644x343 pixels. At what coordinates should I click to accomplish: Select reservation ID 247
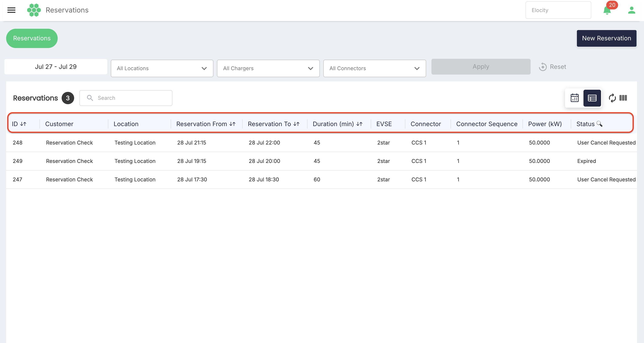(x=18, y=179)
